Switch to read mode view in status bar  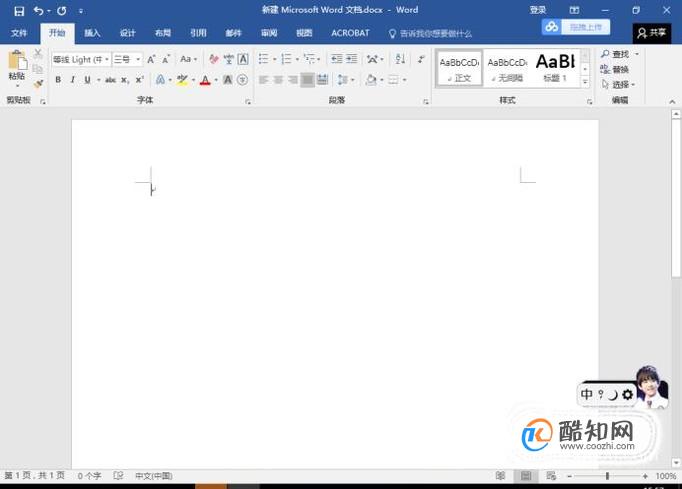tap(501, 476)
